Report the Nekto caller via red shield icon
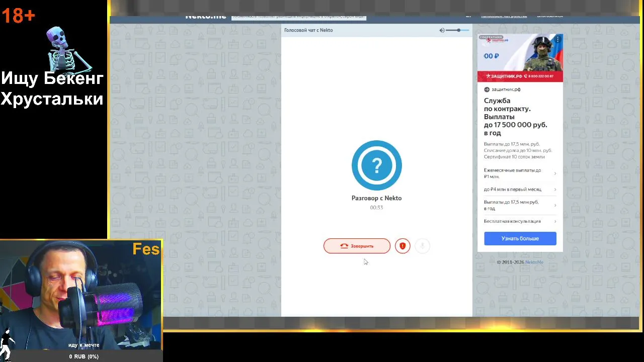644x362 pixels. (x=403, y=246)
